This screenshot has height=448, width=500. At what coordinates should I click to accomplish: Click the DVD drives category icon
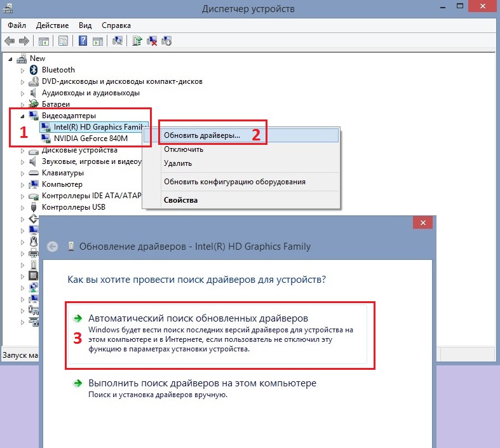pos(34,81)
